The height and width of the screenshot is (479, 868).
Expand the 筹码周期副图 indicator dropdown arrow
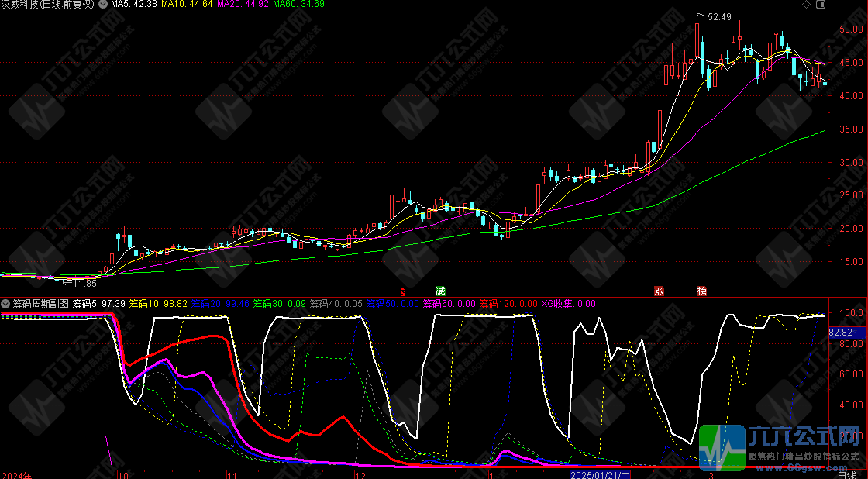point(6,303)
